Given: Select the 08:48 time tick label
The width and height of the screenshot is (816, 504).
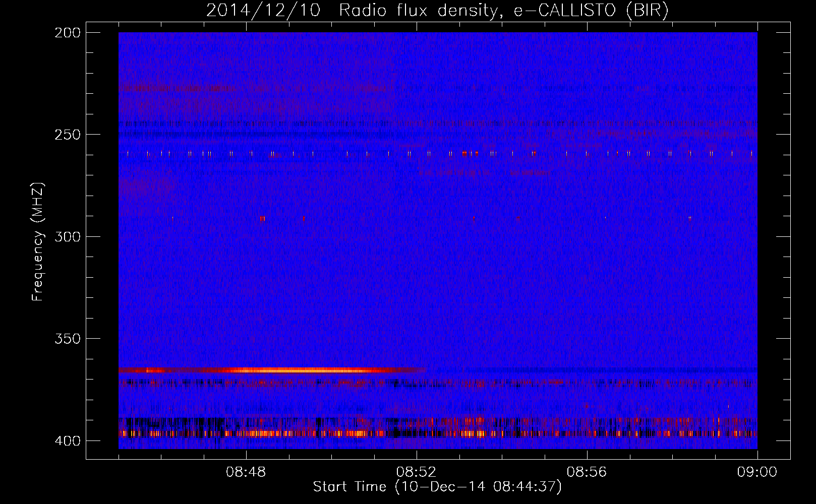Looking at the screenshot, I should (246, 472).
